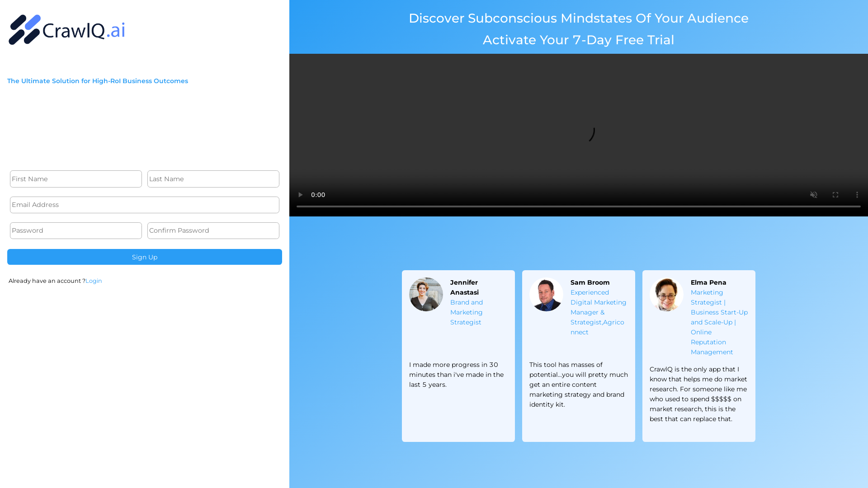Focus the Password field

tap(76, 230)
